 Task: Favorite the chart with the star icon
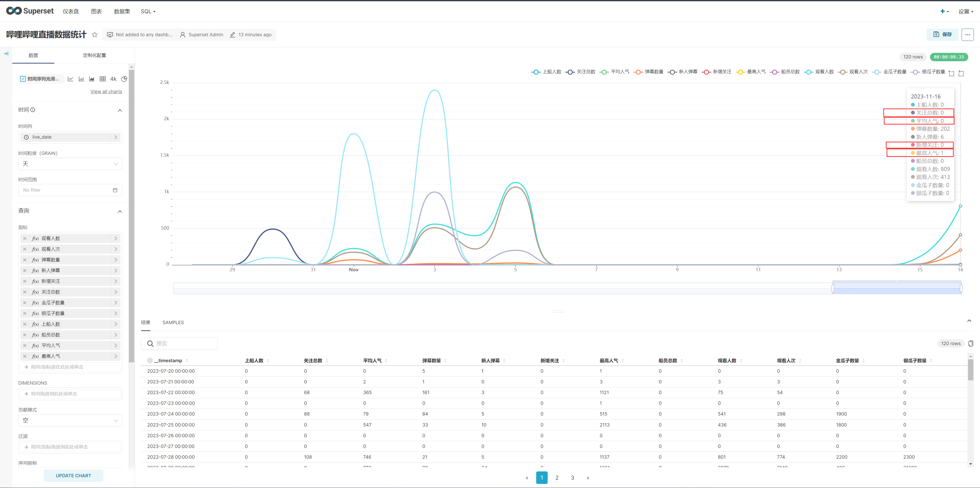click(x=95, y=35)
